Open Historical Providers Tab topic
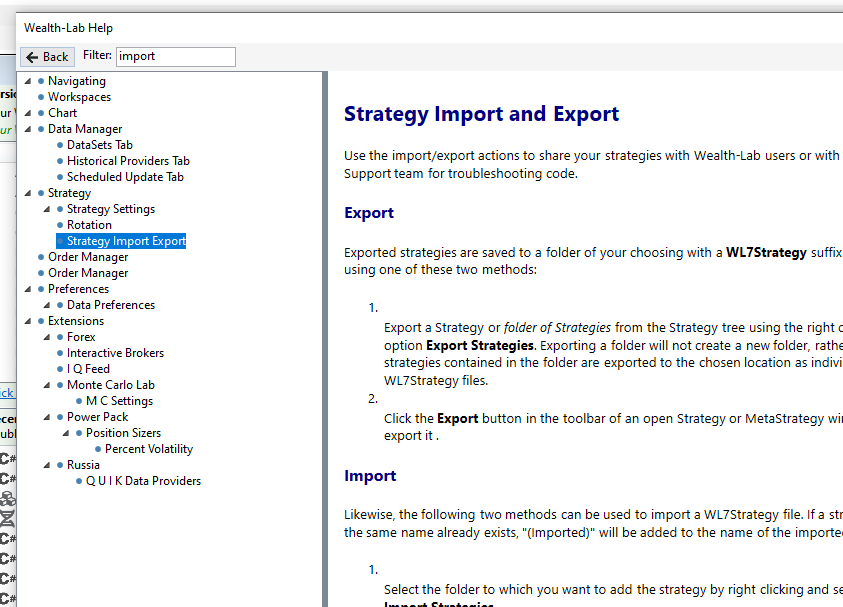Viewport: 843px width, 607px height. 128,161
